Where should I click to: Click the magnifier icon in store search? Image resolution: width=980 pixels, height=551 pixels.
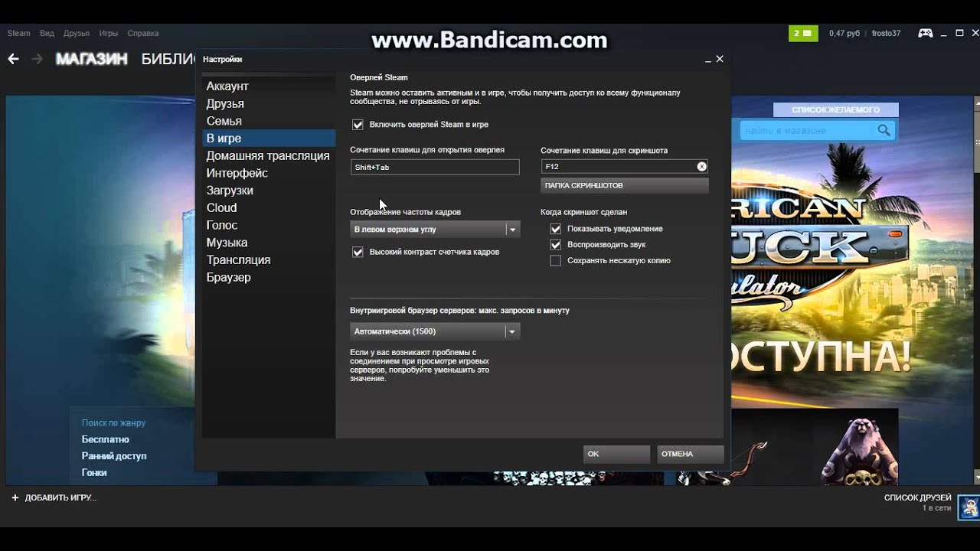pos(884,131)
